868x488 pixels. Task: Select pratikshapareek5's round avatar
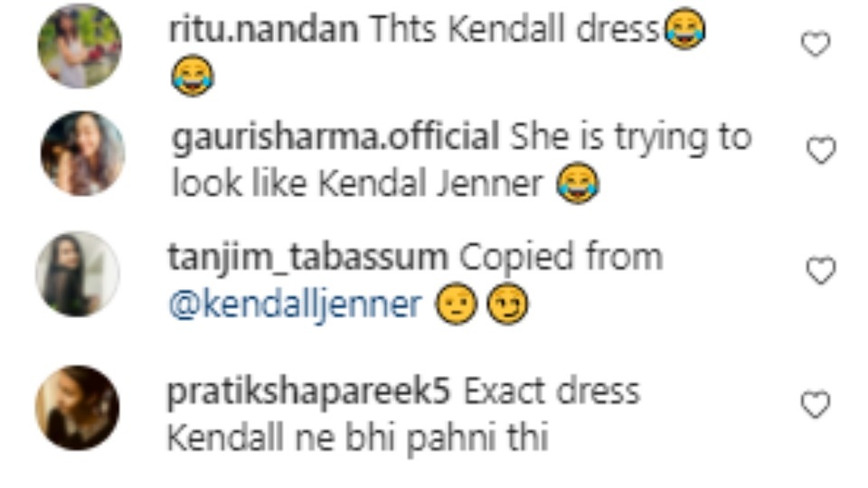(77, 408)
